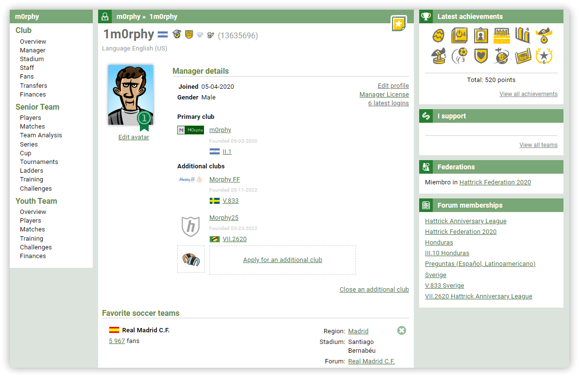Click the flying soccer ball achievement icon
This screenshot has width=579, height=392.
point(460,56)
